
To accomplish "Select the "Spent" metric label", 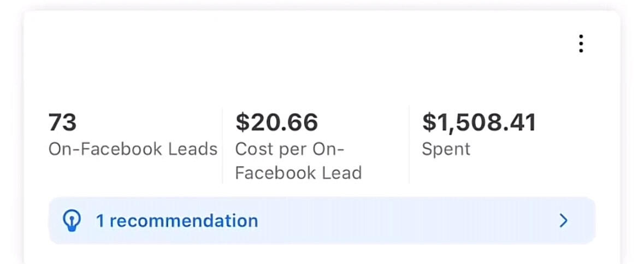I will coord(446,149).
